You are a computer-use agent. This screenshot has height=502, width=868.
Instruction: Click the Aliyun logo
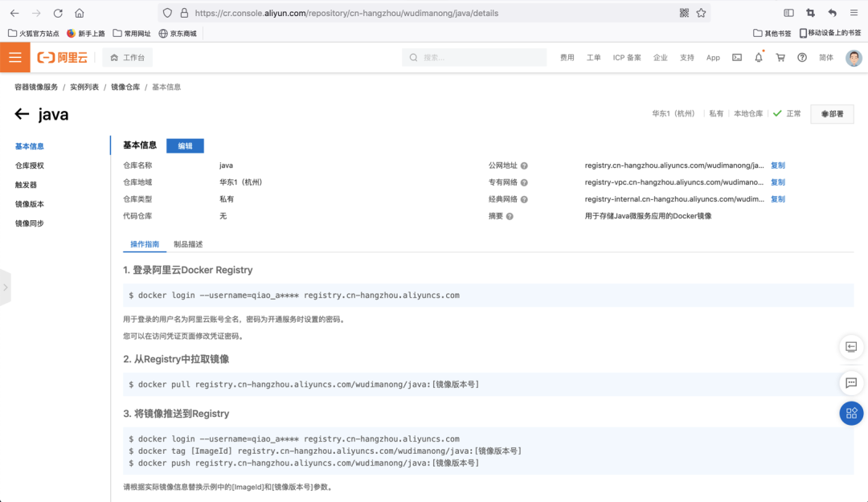[x=62, y=58]
